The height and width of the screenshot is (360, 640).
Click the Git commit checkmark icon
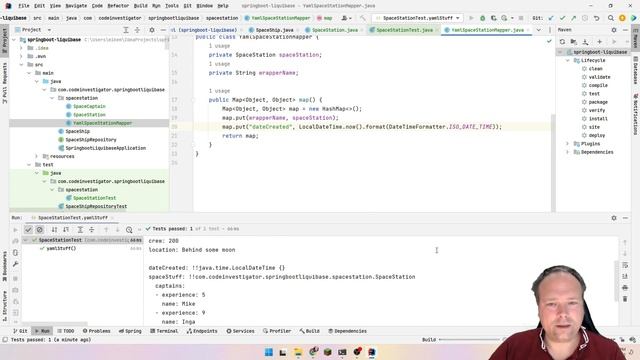[562, 18]
